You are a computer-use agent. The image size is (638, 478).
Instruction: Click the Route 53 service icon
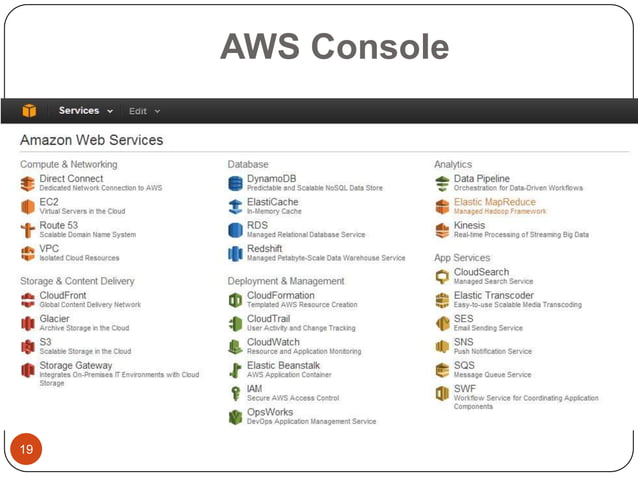28,230
